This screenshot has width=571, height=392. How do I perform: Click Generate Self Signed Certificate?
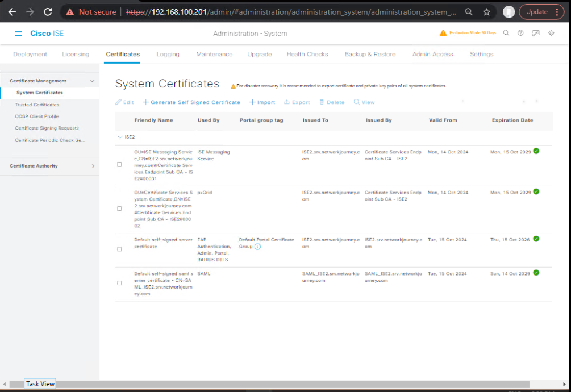pos(191,102)
